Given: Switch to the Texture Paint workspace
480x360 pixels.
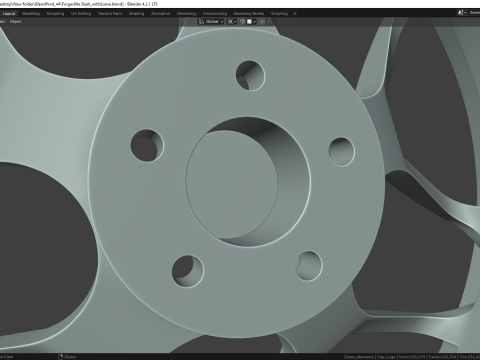Looking at the screenshot, I should click(110, 14).
